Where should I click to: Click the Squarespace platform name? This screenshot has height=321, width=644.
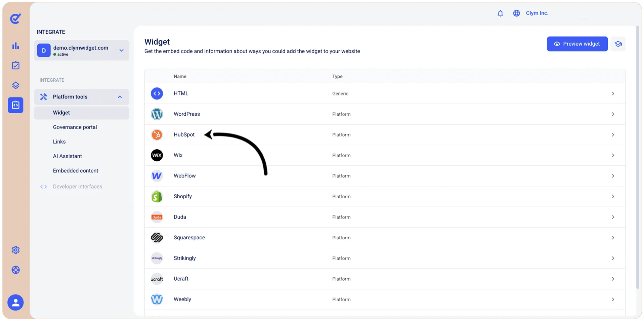coord(189,238)
